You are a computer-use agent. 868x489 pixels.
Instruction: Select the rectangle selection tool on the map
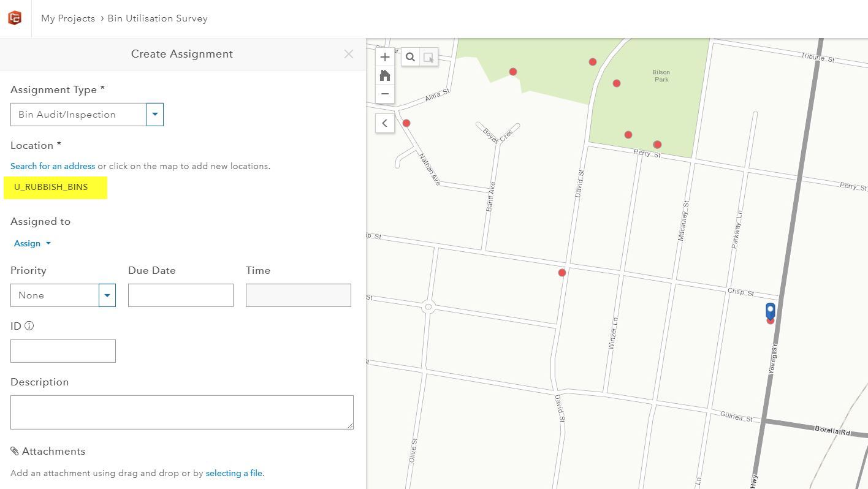click(428, 56)
